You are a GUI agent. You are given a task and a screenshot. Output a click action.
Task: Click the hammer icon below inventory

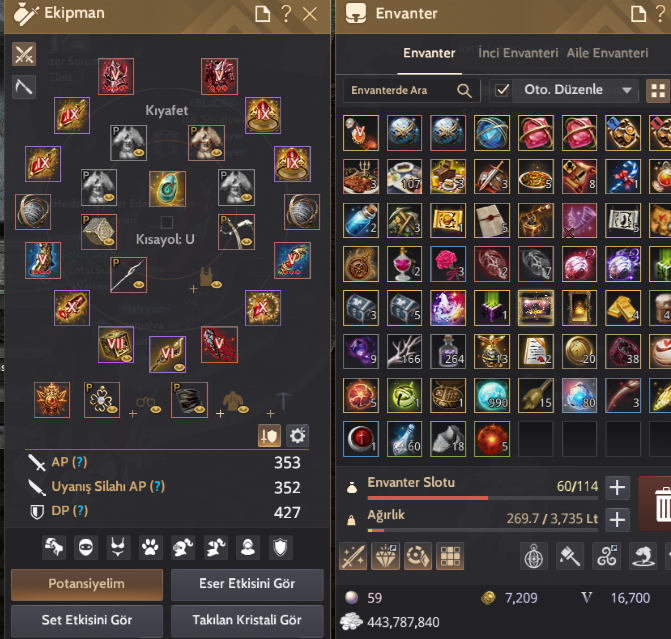coord(570,556)
